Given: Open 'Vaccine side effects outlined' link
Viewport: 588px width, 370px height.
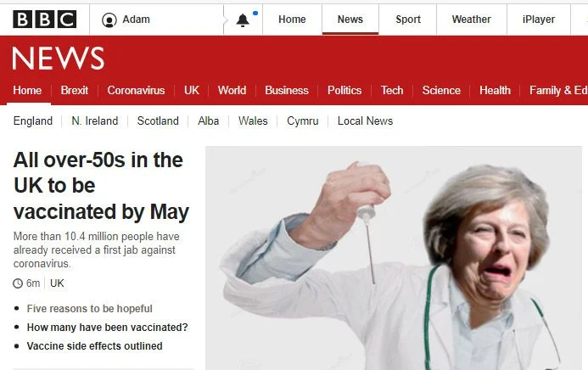Looking at the screenshot, I should pos(94,346).
